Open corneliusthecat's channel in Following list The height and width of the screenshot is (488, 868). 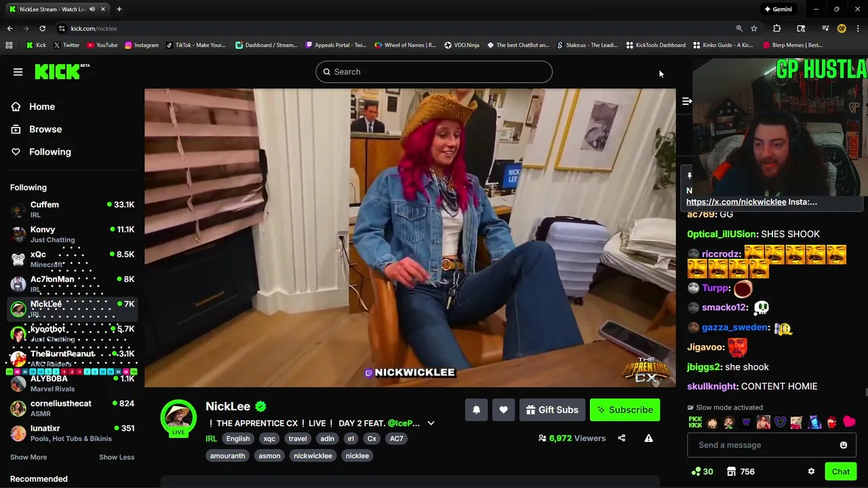pyautogui.click(x=72, y=408)
